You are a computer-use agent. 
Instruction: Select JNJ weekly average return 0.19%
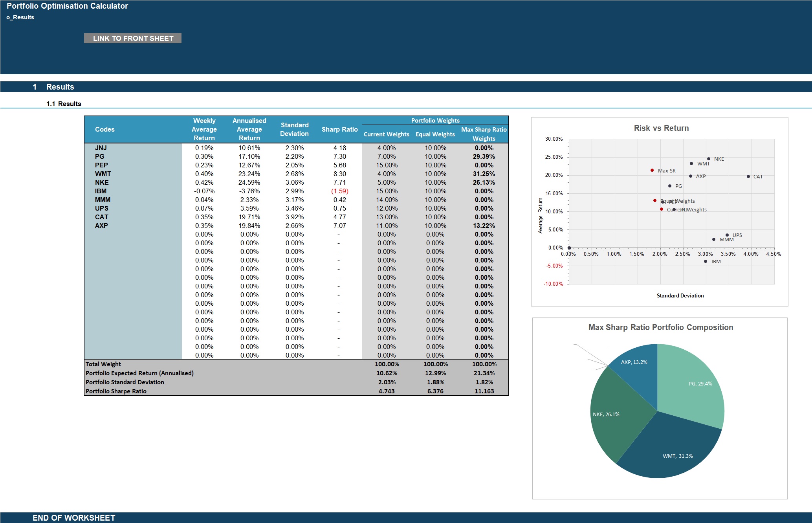pos(204,148)
